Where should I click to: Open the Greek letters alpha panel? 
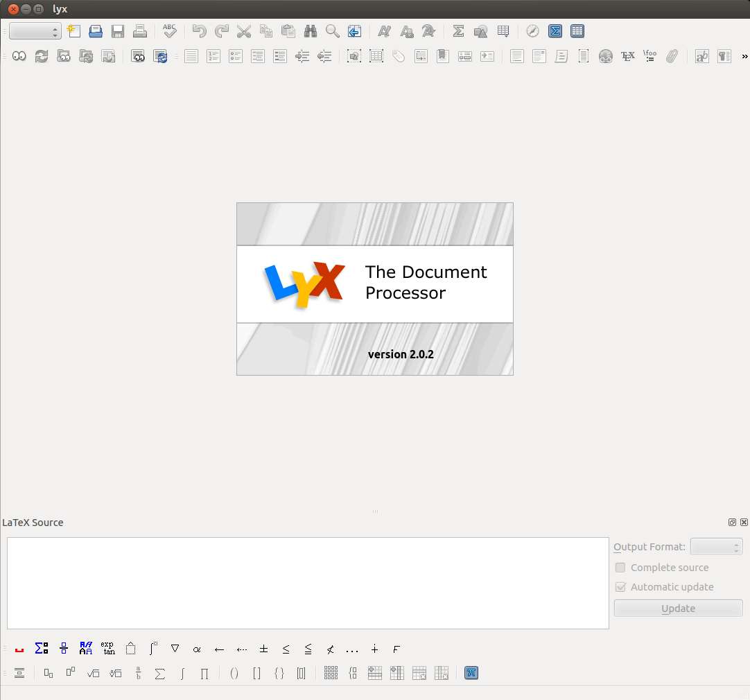[197, 649]
